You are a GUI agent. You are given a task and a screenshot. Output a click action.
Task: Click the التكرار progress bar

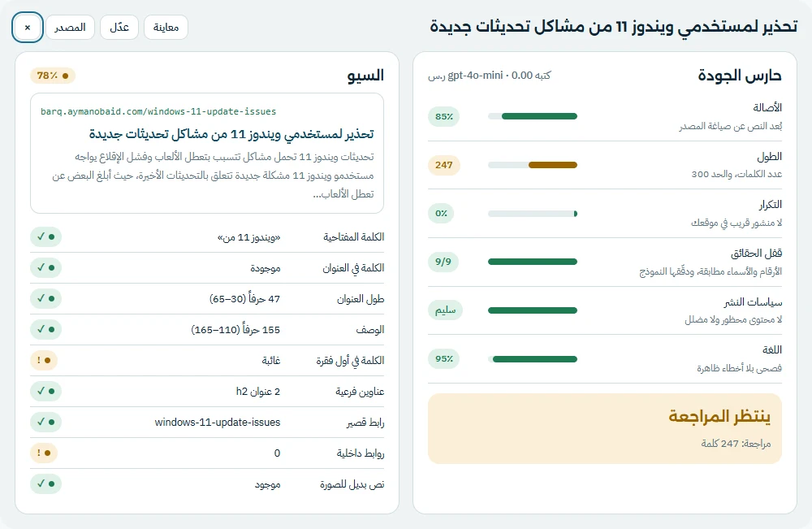click(533, 214)
